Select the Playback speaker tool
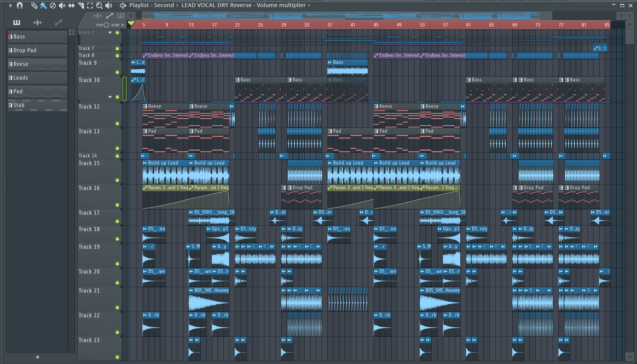The image size is (637, 364). pos(109,5)
